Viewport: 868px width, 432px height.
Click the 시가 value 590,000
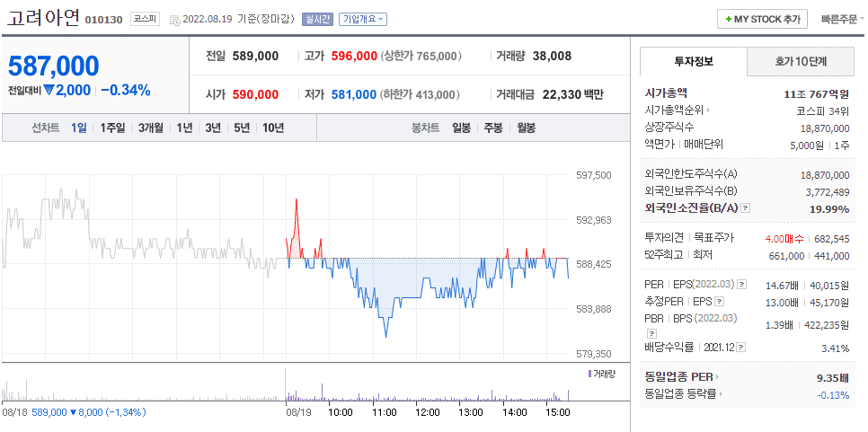click(255, 94)
